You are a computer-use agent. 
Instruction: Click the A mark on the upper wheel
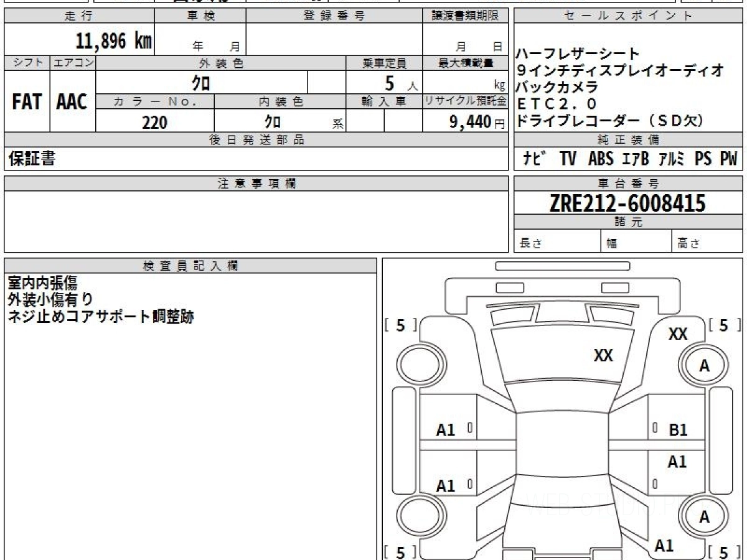coord(704,366)
